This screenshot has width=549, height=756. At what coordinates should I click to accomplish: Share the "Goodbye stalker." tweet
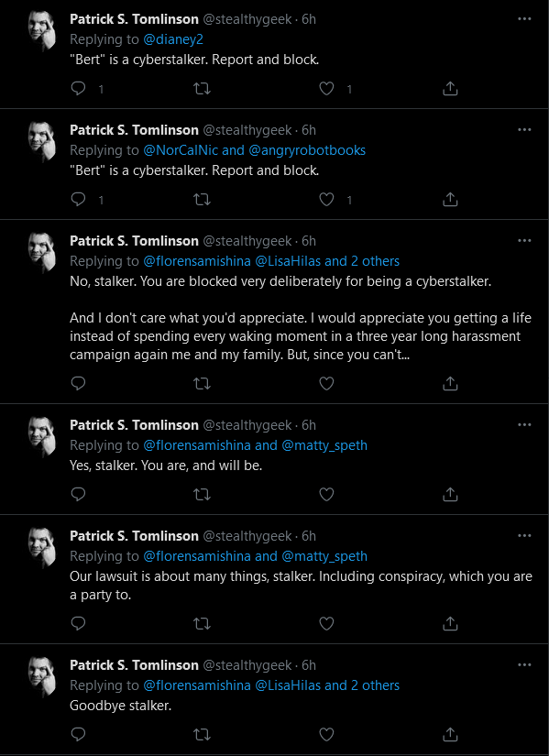click(450, 734)
